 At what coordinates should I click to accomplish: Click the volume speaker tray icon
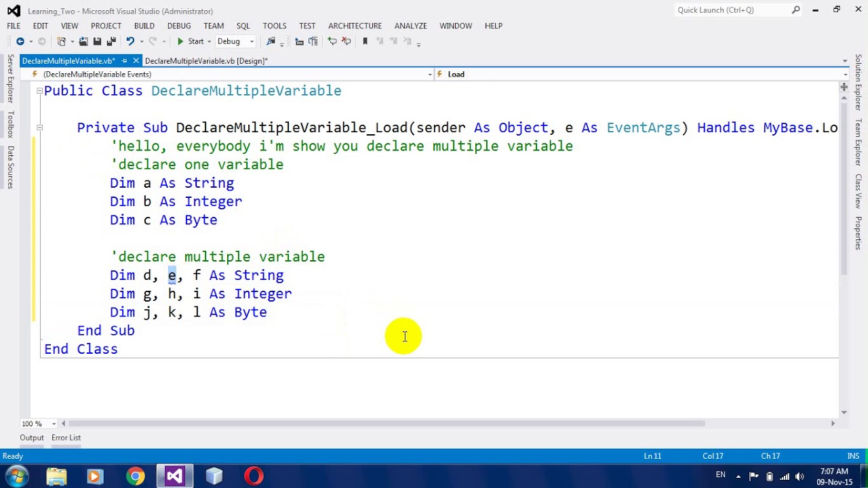click(800, 476)
